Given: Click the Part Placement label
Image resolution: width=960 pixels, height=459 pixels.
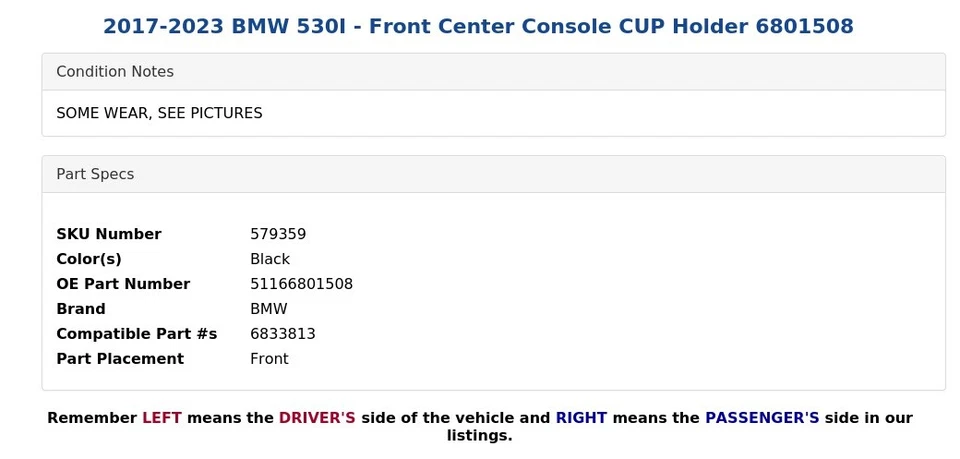Looking at the screenshot, I should click(x=120, y=359).
